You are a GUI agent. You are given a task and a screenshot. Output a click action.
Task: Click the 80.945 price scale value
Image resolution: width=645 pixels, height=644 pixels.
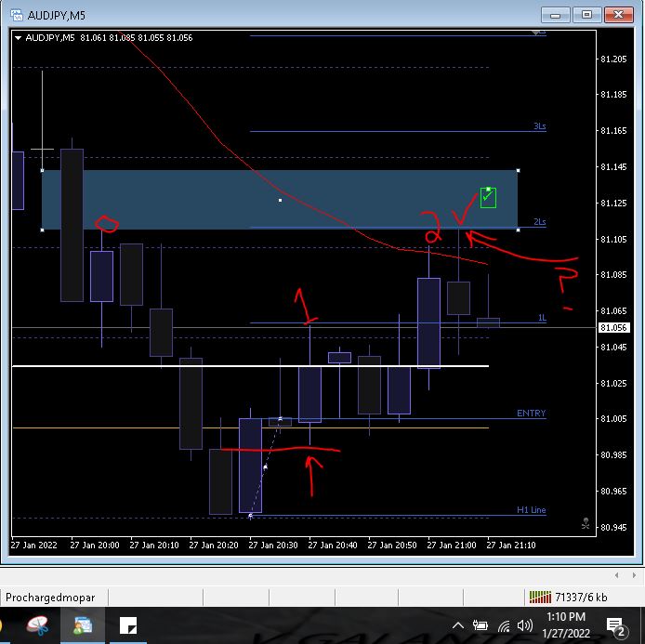tap(613, 527)
